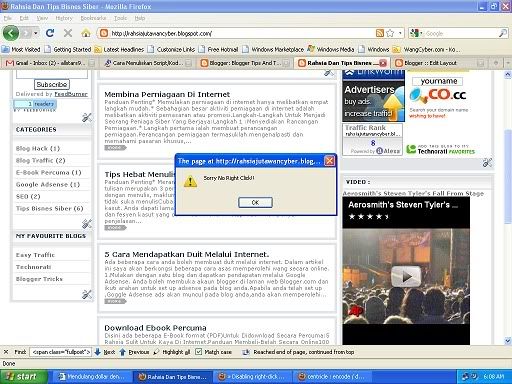Edit My Favourite Blogs widget wrench icon
512x384 pixels.
(87, 294)
